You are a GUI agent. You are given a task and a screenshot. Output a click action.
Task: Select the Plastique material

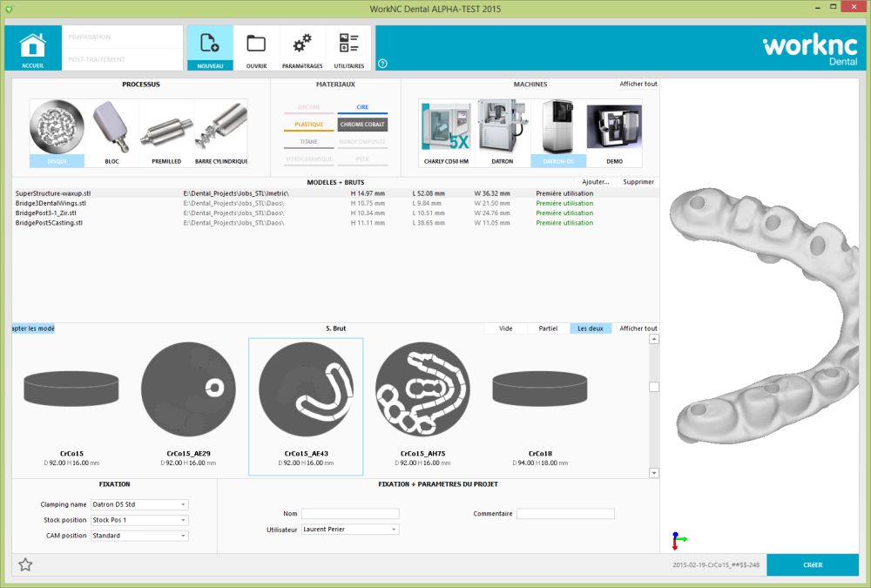point(309,125)
